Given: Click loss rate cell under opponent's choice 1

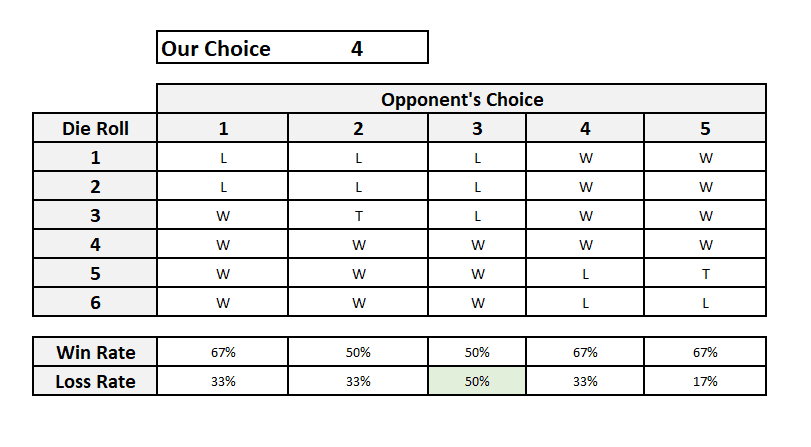Looking at the screenshot, I should click(x=223, y=381).
